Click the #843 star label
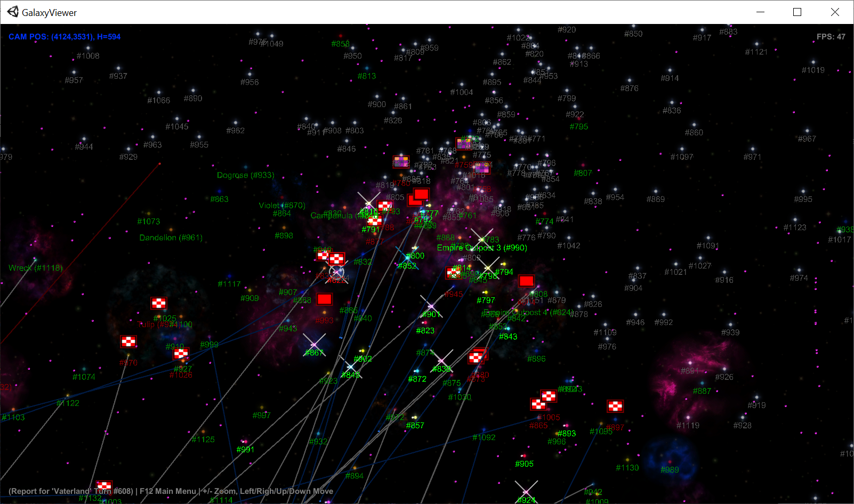Screen dimensions: 854x504 pyautogui.click(x=508, y=336)
